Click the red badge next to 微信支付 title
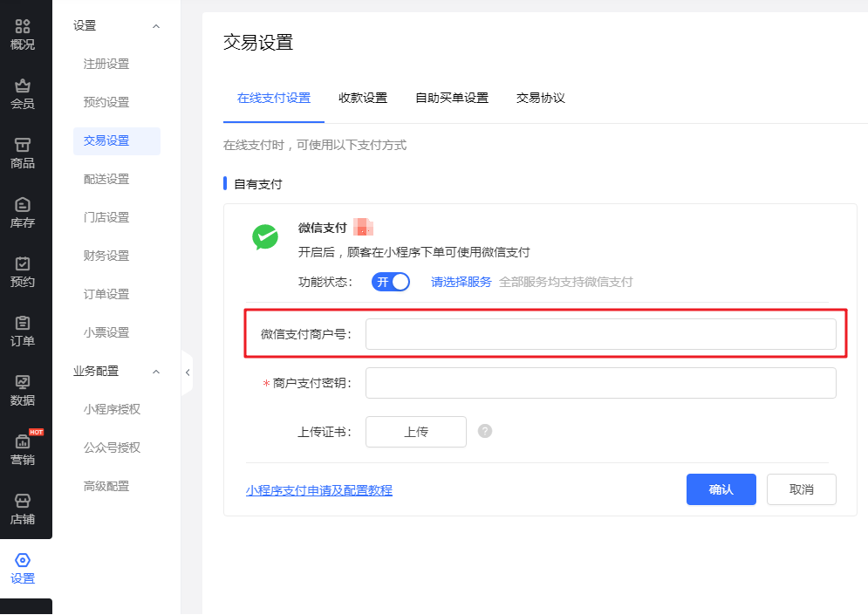The width and height of the screenshot is (868, 615). [363, 227]
